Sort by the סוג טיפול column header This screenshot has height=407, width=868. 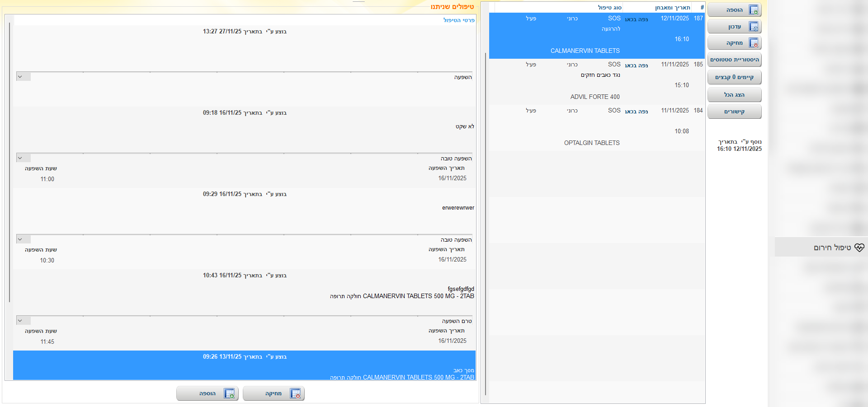tap(609, 8)
